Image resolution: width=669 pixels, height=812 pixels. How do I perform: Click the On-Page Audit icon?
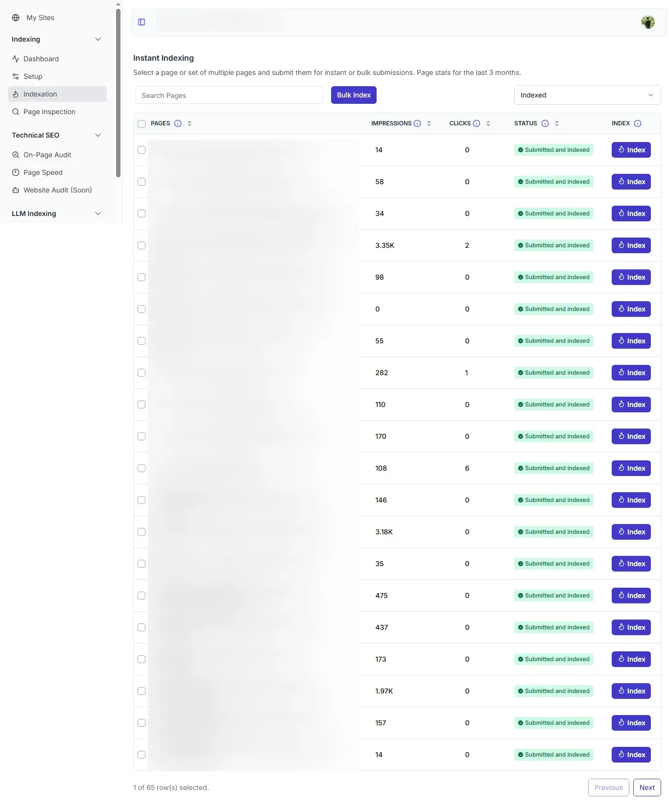click(x=16, y=155)
